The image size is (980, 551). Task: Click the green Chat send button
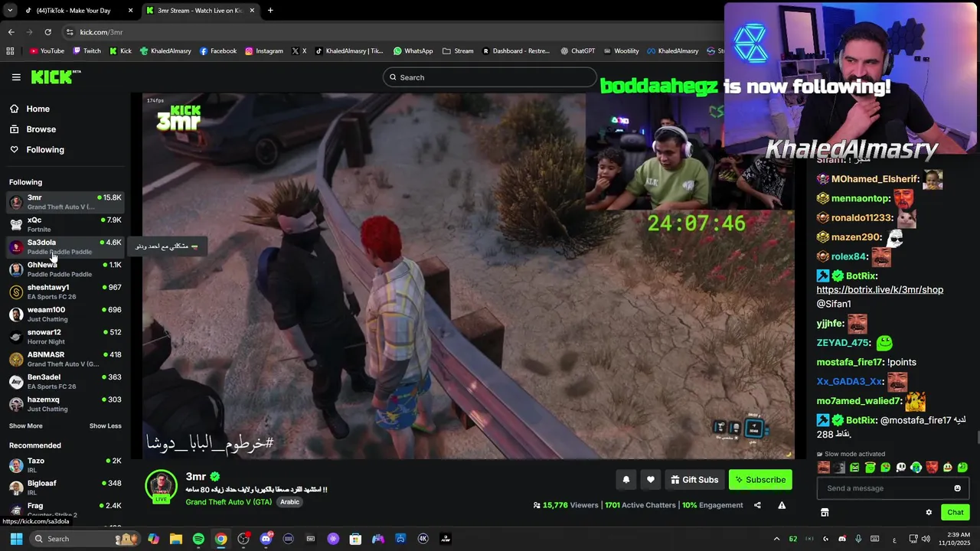coord(955,513)
